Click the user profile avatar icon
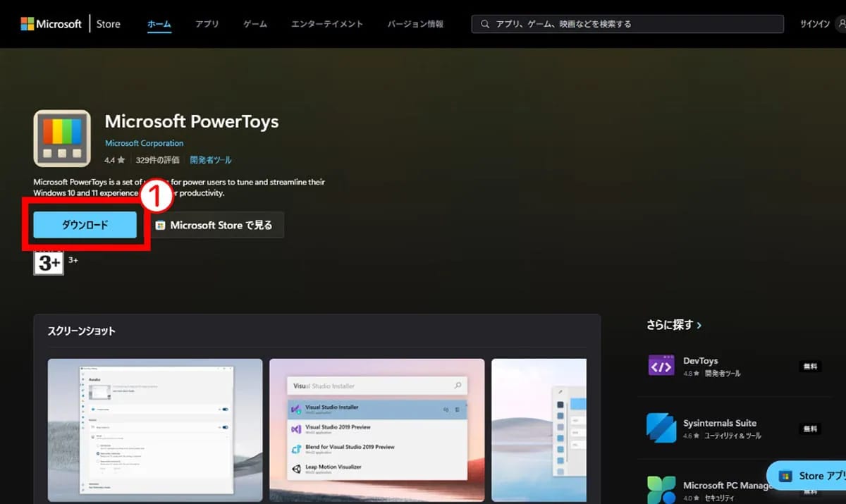This screenshot has height=504, width=846. pyautogui.click(x=840, y=24)
